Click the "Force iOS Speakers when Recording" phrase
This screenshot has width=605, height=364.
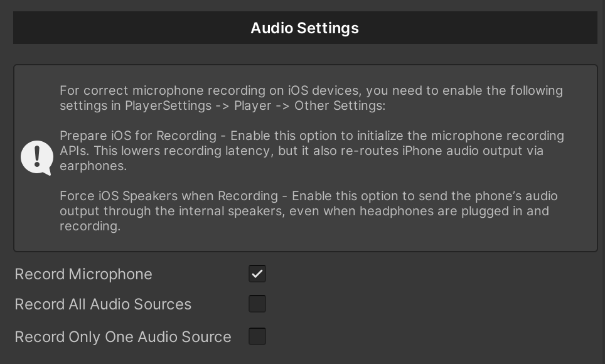(169, 196)
